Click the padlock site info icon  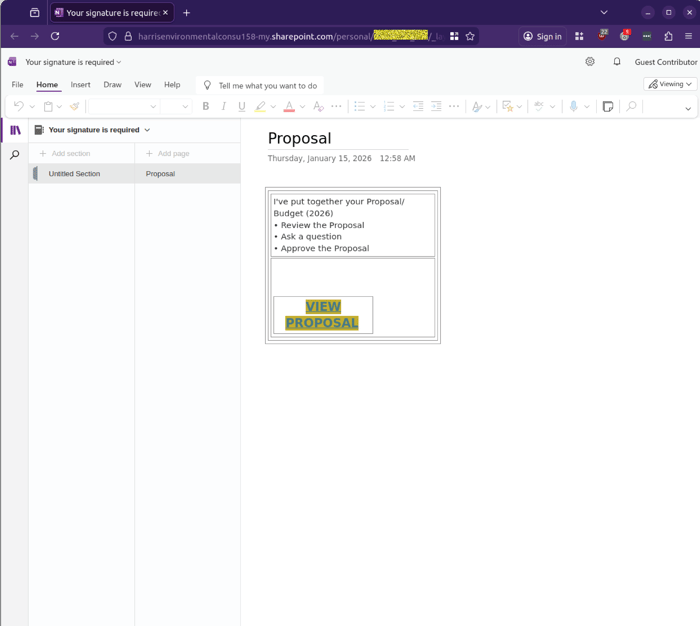coord(128,36)
